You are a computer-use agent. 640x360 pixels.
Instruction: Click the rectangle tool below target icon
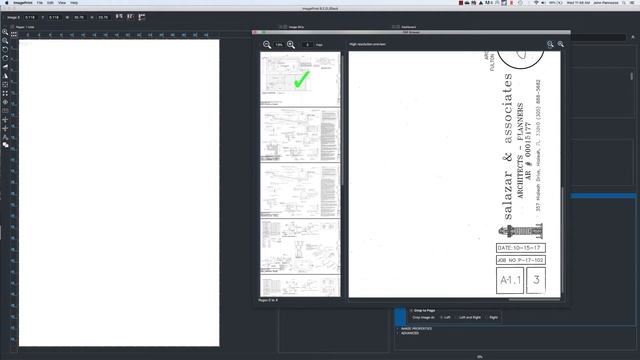[5, 111]
